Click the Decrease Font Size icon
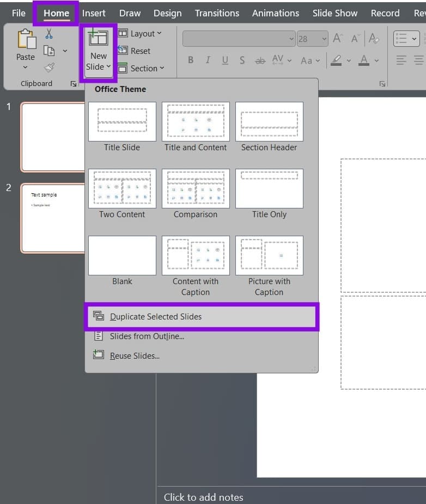 click(x=355, y=38)
